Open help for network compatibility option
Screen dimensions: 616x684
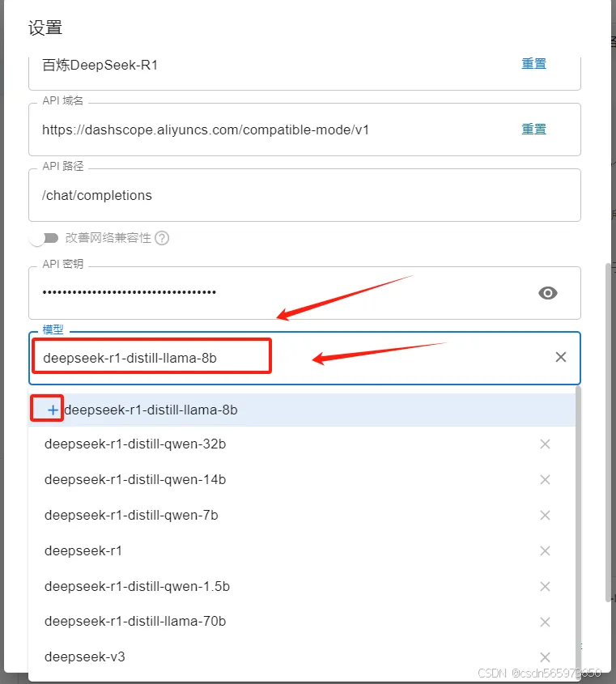click(162, 238)
